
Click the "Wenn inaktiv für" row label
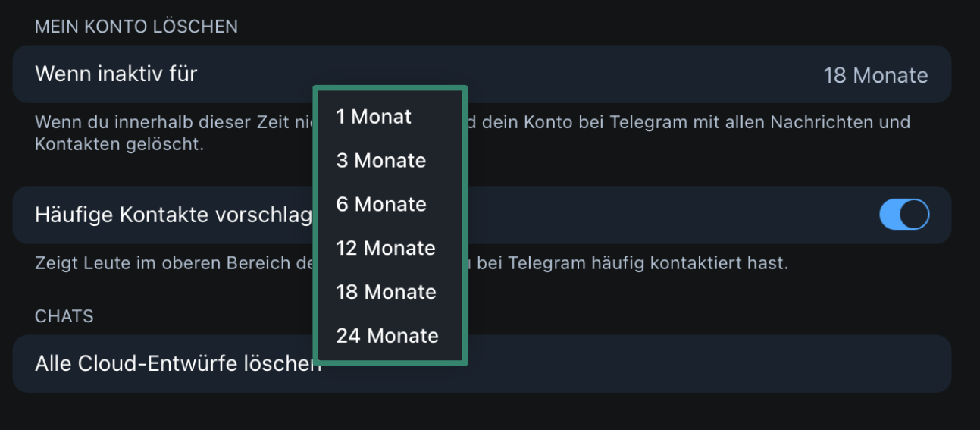116,74
